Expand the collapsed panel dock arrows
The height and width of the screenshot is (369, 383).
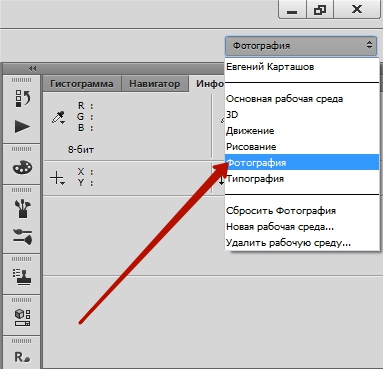(x=32, y=69)
